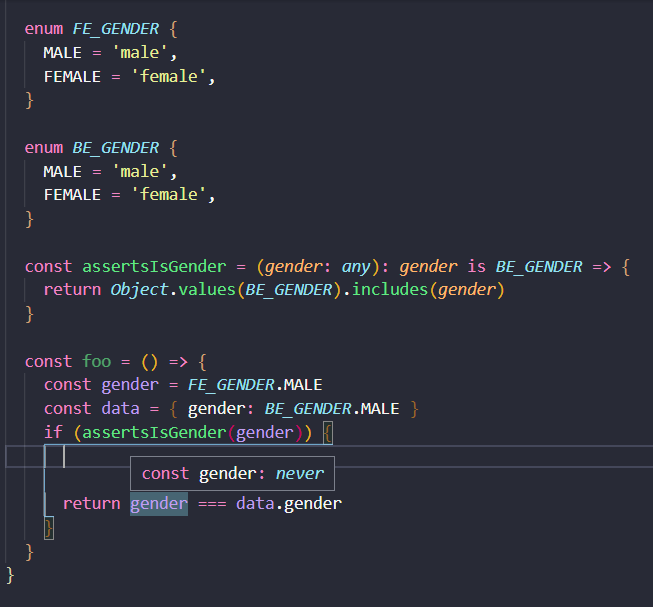The height and width of the screenshot is (607, 653).
Task: Click the FE_GENDER enum name
Action: tap(115, 29)
